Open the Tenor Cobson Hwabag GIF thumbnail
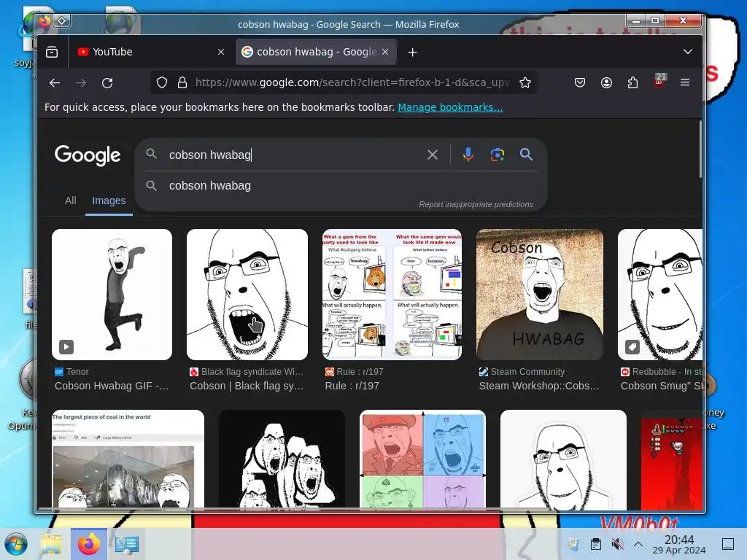Image resolution: width=747 pixels, height=560 pixels. [x=112, y=295]
